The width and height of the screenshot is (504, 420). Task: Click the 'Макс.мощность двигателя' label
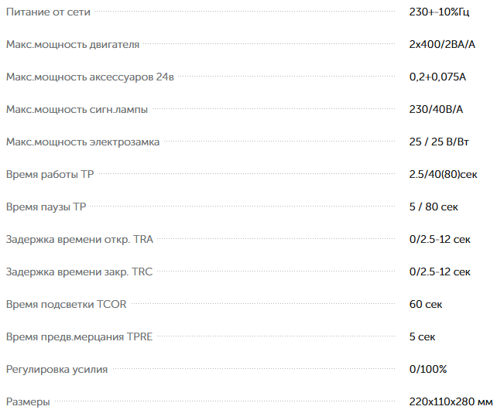tap(73, 45)
